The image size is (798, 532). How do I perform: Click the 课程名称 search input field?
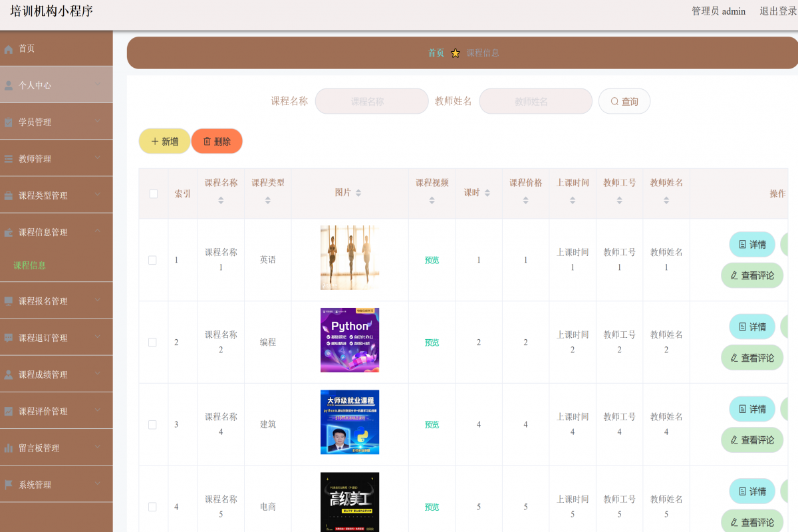(x=372, y=101)
